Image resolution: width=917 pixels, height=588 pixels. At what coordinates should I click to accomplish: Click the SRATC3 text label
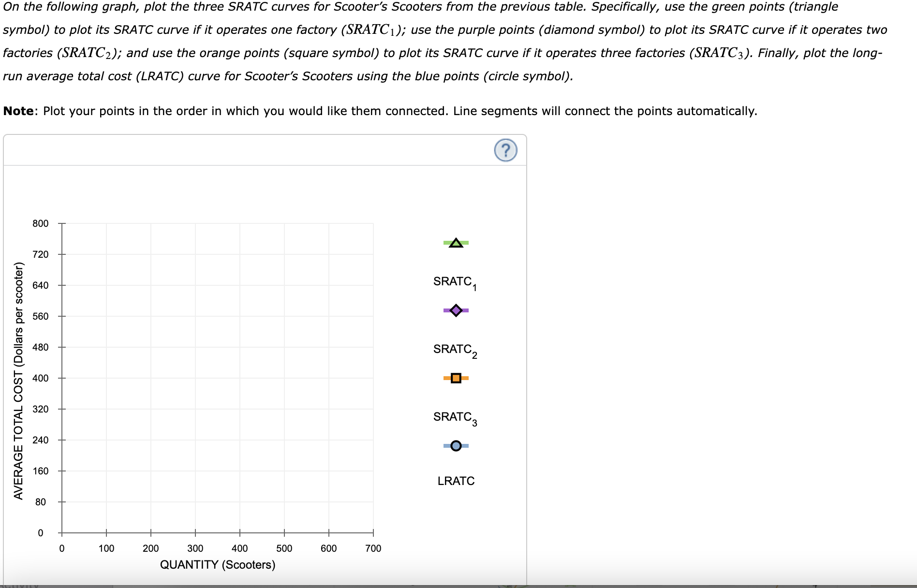tap(455, 416)
